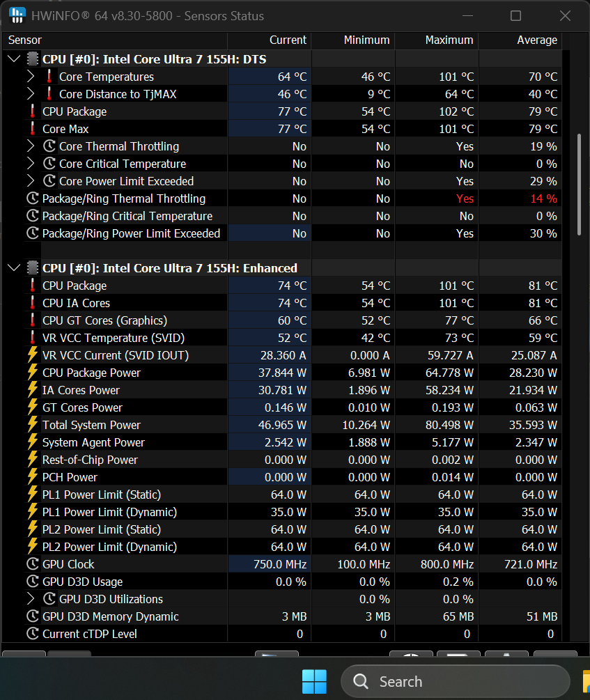Click lightning icon beside IA Cores Power
Viewport: 590px width, 700px height.
tap(33, 390)
